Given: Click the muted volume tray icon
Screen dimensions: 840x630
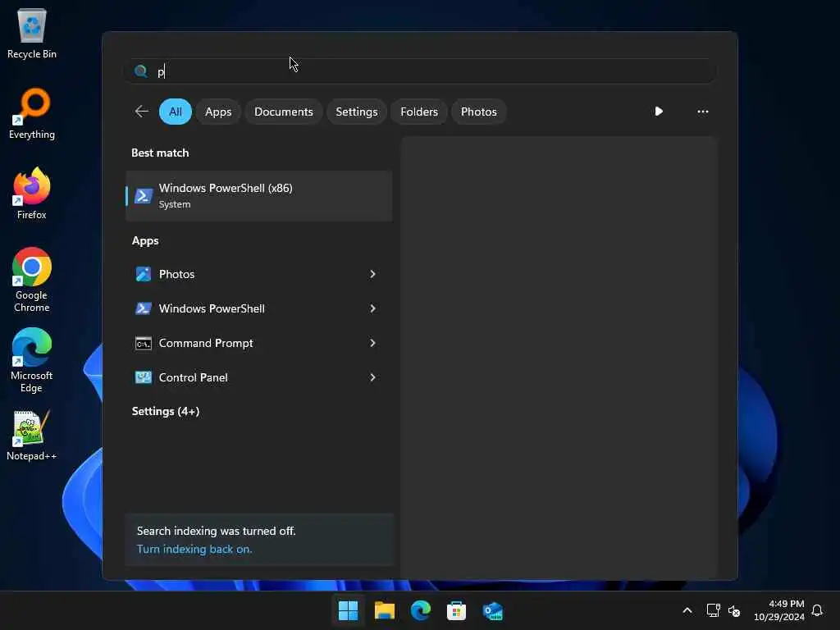Looking at the screenshot, I should (x=734, y=610).
